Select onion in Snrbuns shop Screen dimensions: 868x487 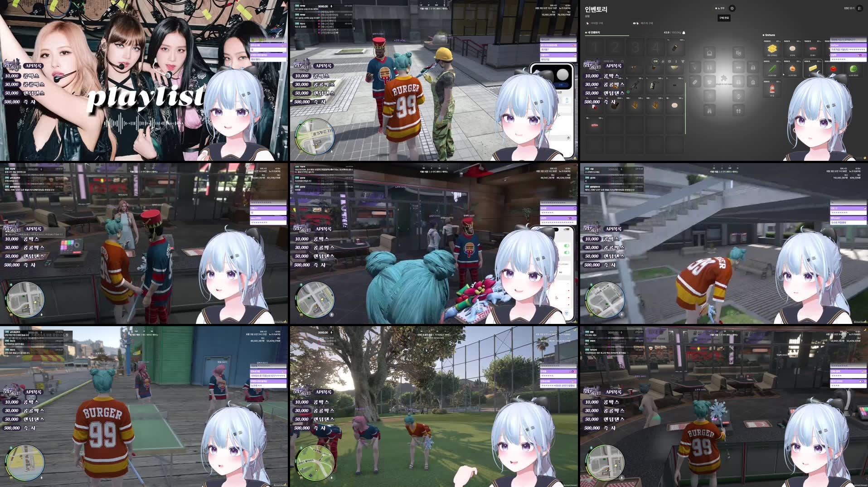[x=792, y=69]
